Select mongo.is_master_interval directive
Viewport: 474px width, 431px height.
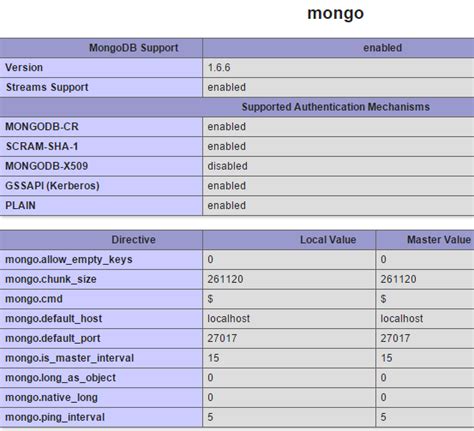(x=69, y=358)
